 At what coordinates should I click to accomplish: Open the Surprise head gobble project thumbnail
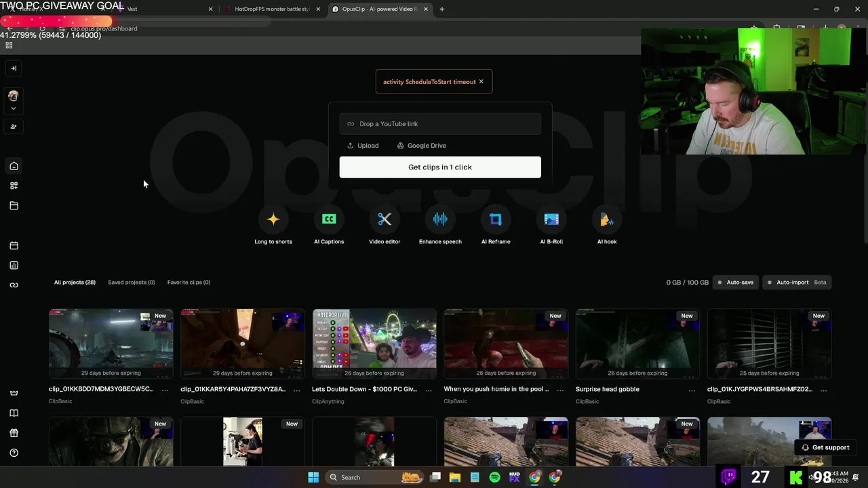pos(637,344)
